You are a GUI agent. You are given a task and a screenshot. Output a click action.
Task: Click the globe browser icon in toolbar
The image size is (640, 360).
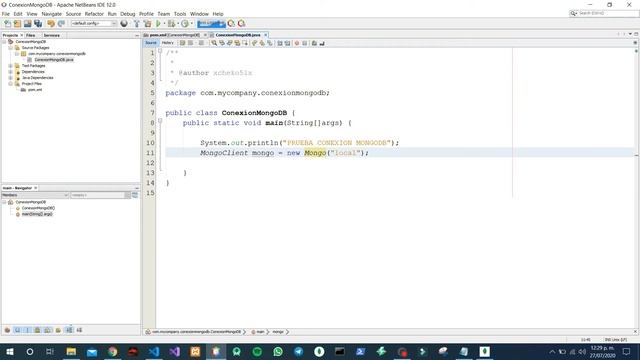point(124,24)
